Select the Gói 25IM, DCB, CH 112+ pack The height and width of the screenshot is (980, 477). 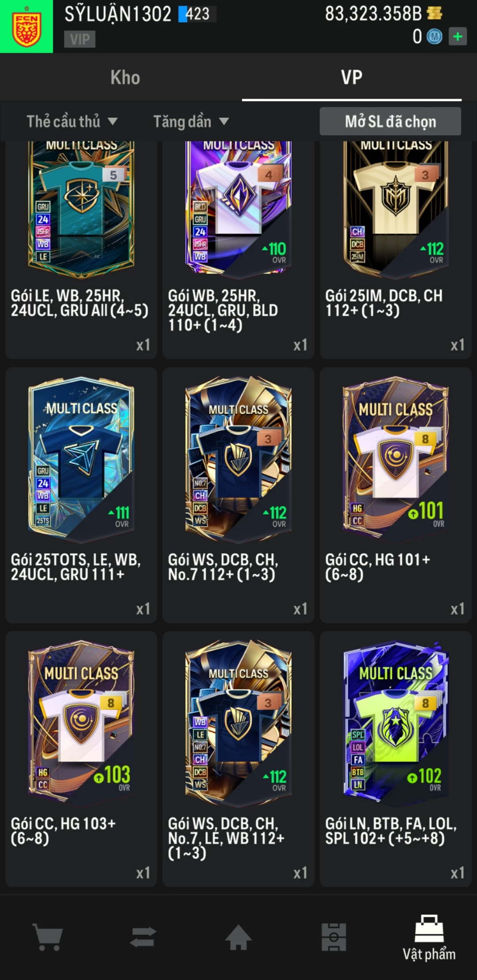pyautogui.click(x=396, y=249)
